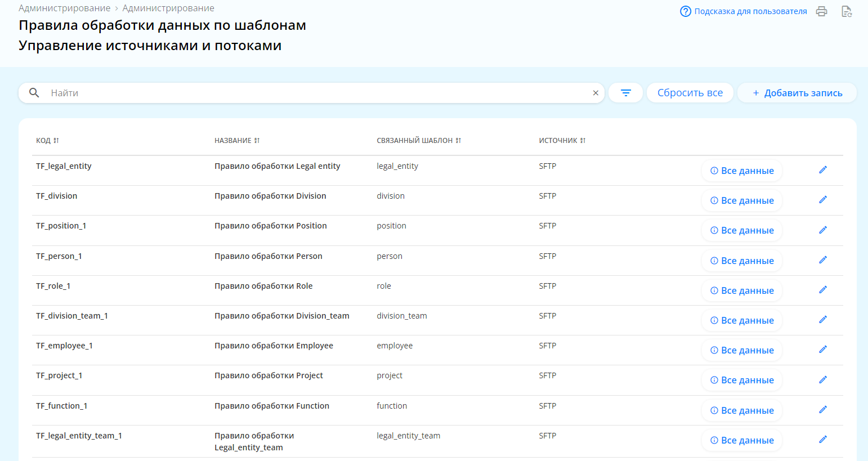868x461 pixels.
Task: Click the pencil icon for TF_division
Action: point(822,200)
